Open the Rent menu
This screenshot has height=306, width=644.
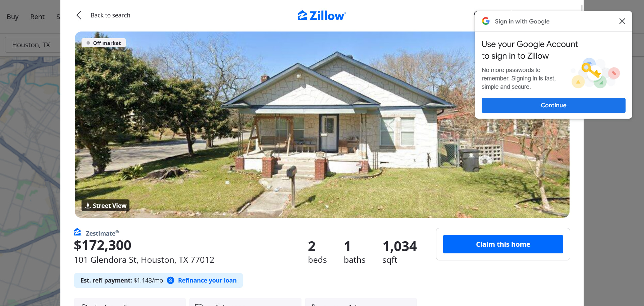click(37, 17)
